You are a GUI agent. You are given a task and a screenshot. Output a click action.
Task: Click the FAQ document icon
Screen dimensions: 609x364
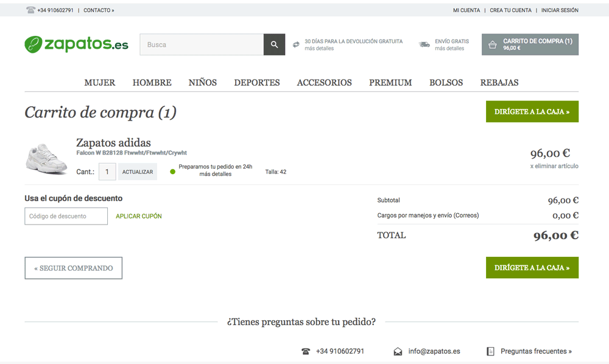(490, 351)
